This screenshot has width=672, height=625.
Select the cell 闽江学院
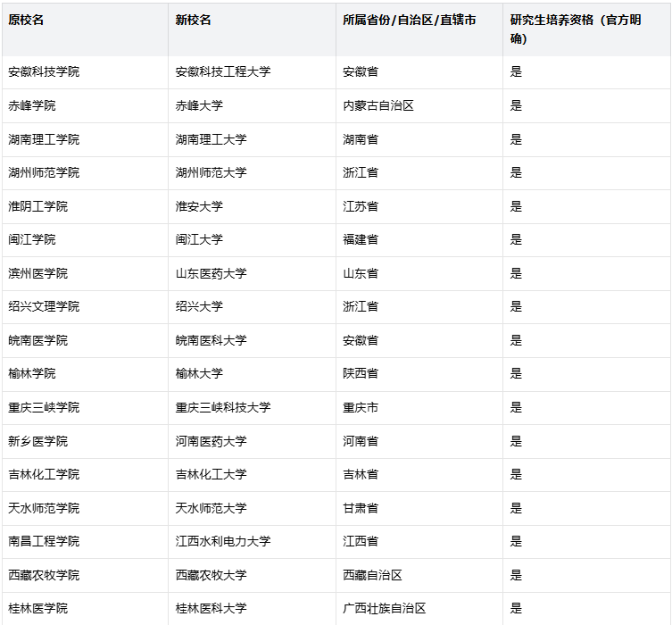(x=85, y=240)
